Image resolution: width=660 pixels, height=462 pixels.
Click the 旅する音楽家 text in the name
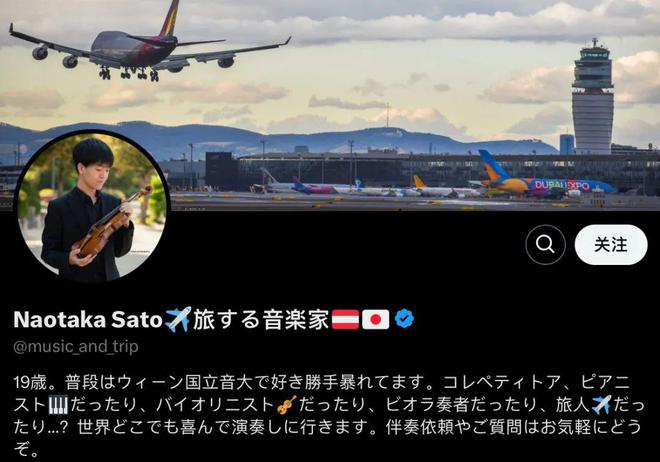[261, 319]
